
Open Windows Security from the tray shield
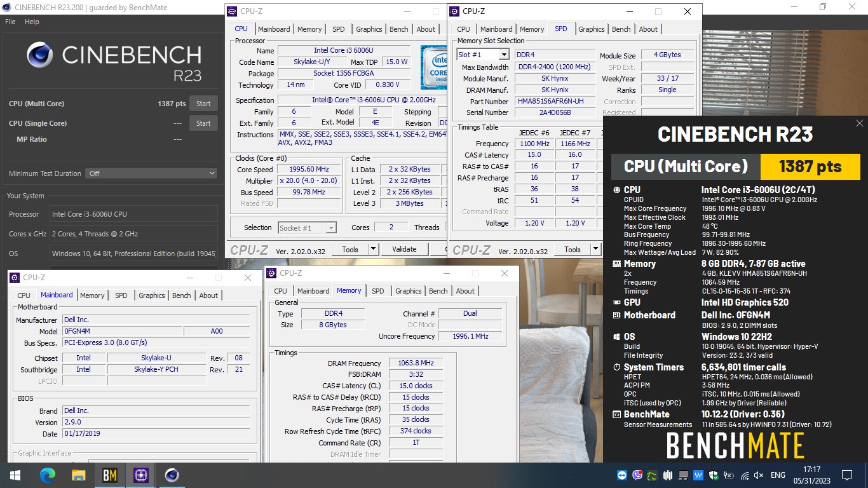714,475
